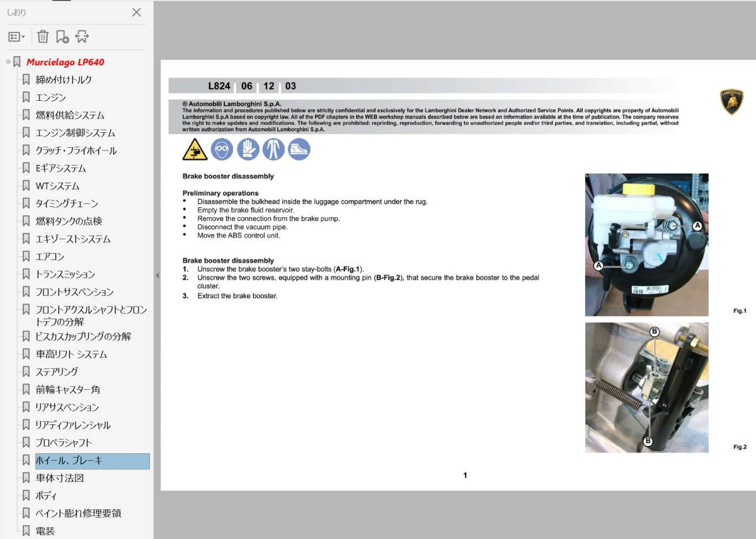Screen dimensions: 756x539
Task: Click the Fig.1 caption label
Action: 740,311
